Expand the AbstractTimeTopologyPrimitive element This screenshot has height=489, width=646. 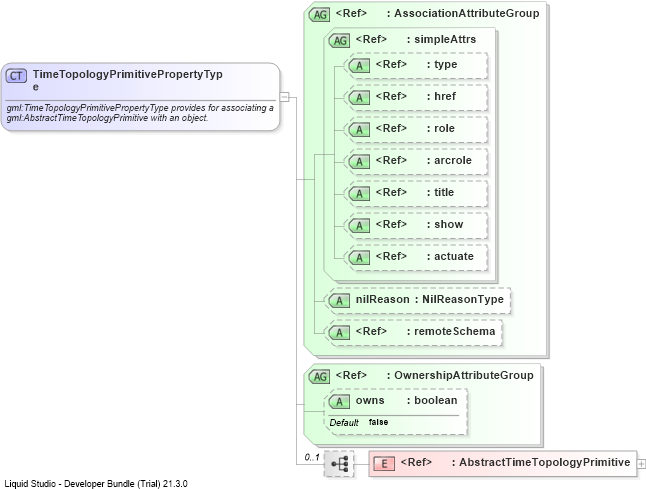point(641,464)
